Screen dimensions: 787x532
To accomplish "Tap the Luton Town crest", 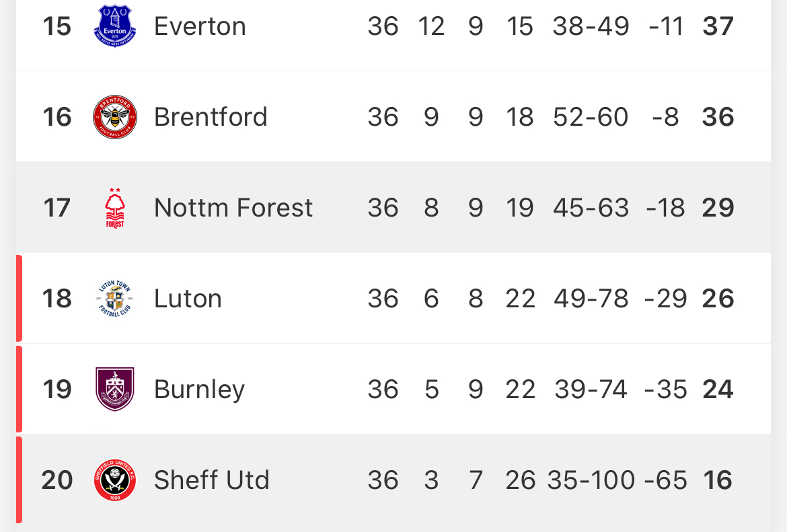I will tap(115, 299).
